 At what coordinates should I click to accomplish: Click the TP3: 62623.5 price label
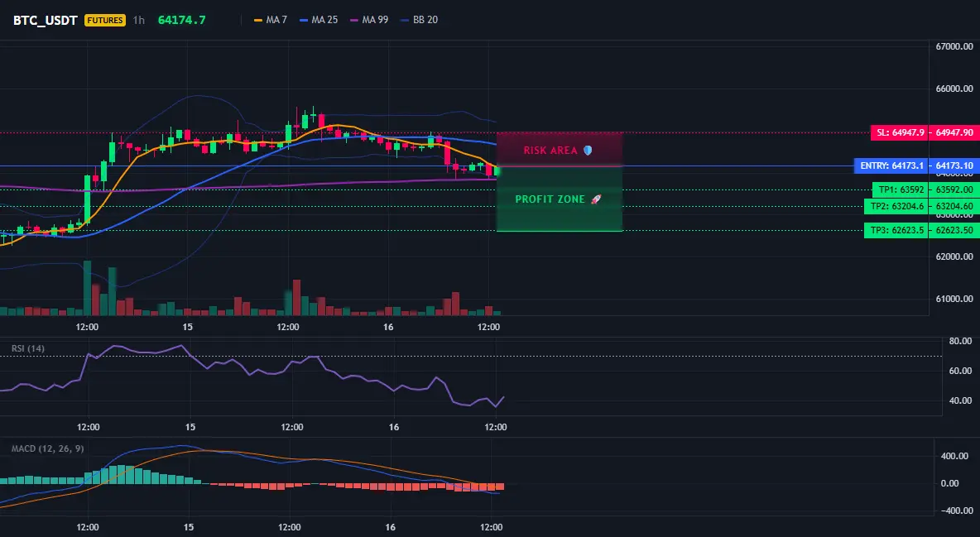pyautogui.click(x=896, y=230)
